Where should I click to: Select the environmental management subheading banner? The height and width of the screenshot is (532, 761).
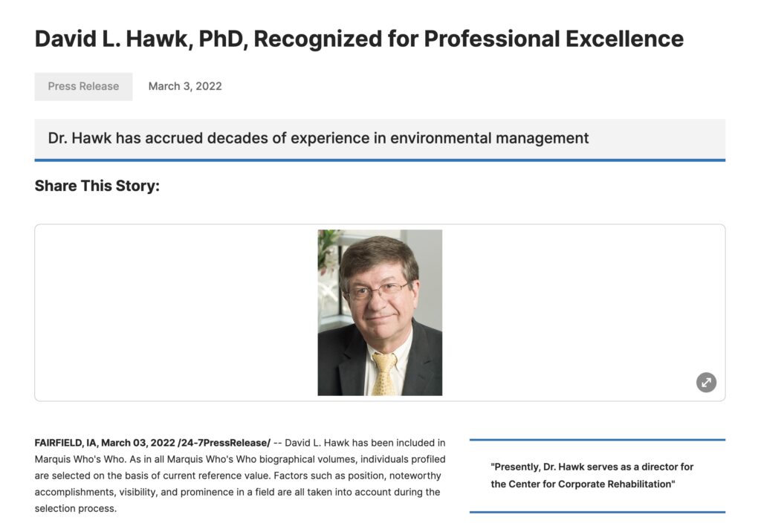coord(380,139)
